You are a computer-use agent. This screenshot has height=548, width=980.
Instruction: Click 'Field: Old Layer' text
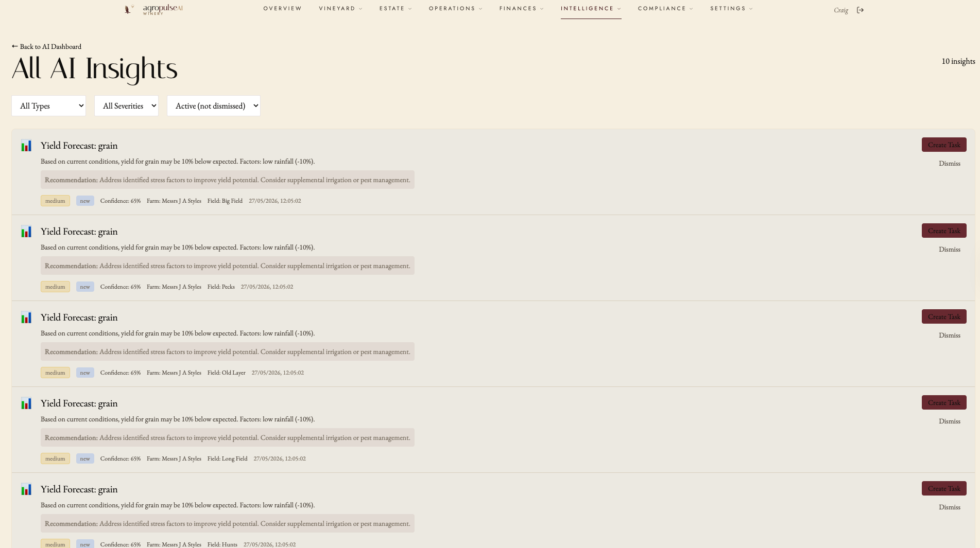(x=227, y=373)
